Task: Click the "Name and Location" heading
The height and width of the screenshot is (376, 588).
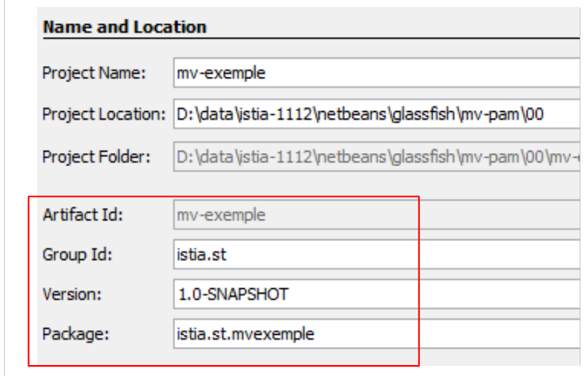Action: point(124,27)
